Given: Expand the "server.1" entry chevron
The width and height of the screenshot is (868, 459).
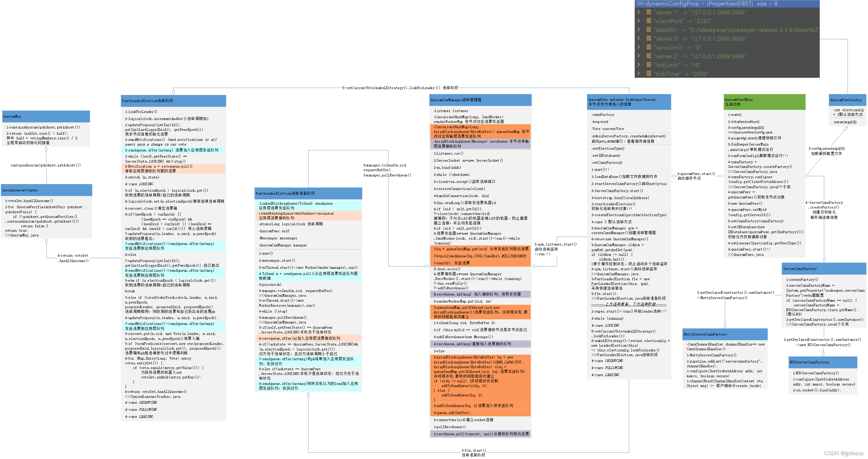Looking at the screenshot, I should pos(638,12).
